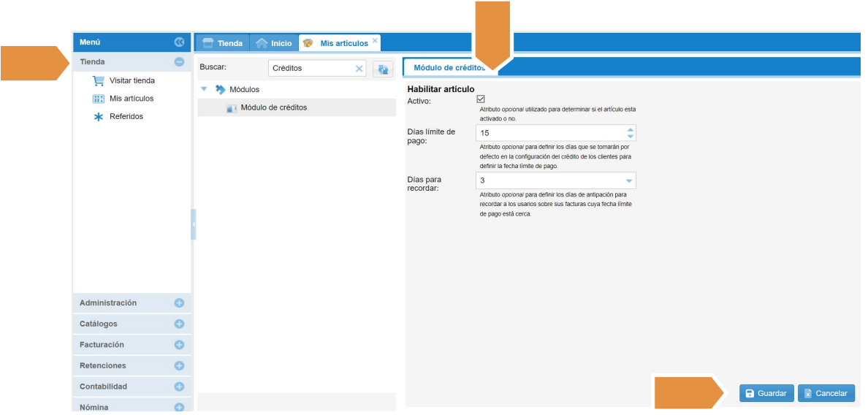Expand the Administración menu section
868x415 pixels.
point(179,302)
